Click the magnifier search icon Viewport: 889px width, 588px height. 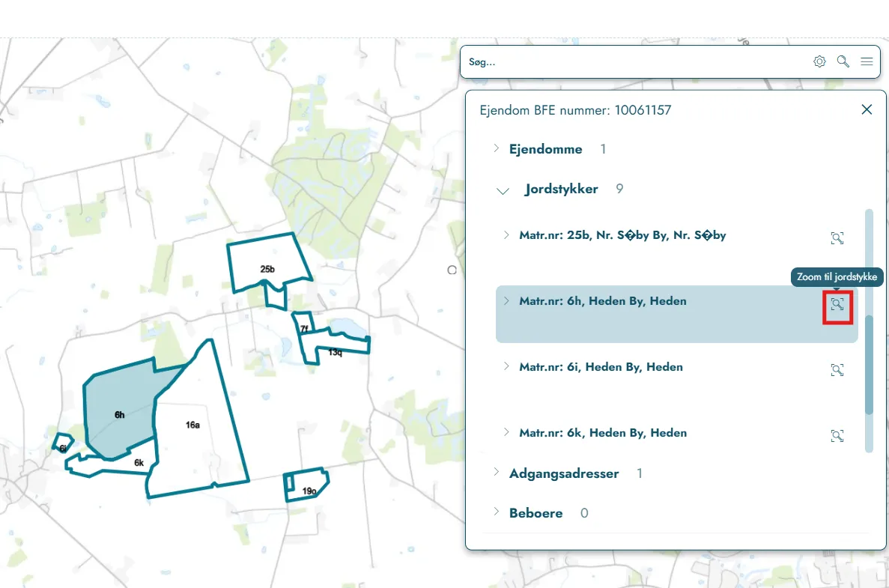(843, 61)
